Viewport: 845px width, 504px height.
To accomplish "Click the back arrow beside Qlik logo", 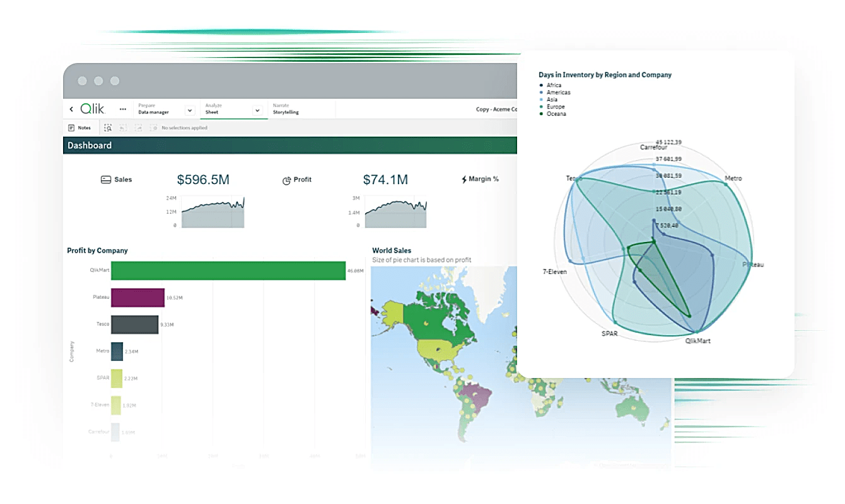I will [x=71, y=109].
